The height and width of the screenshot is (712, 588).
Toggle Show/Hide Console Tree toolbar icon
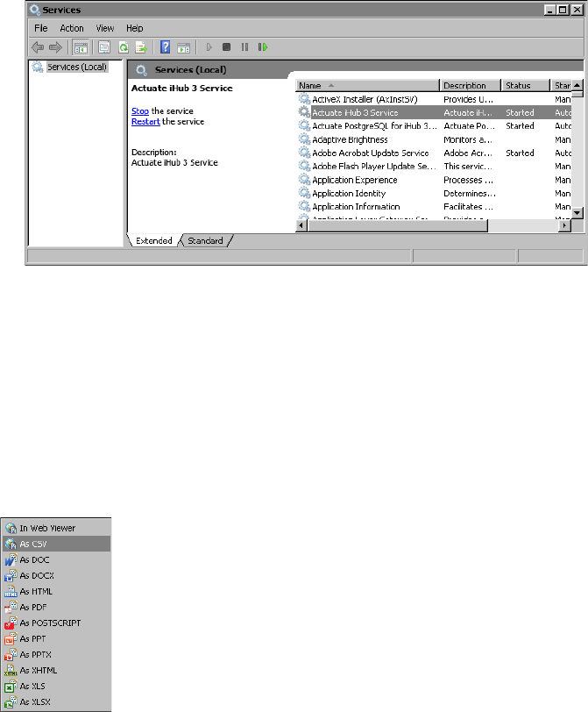[81, 47]
